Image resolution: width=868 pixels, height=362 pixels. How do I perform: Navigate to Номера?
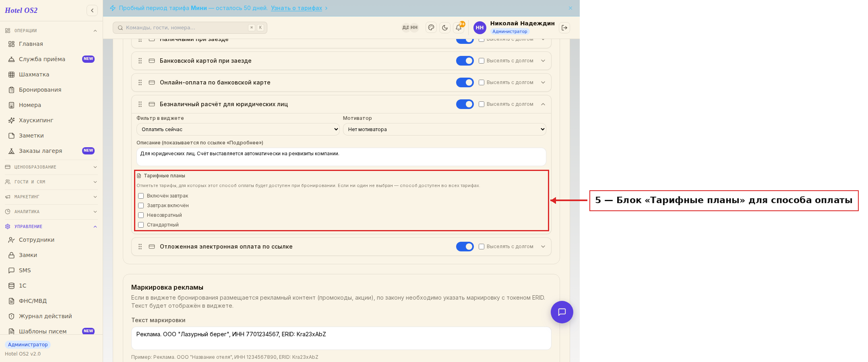click(x=51, y=105)
